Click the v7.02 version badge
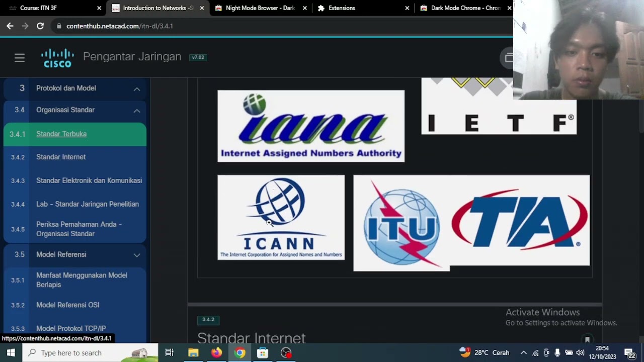 [198, 57]
